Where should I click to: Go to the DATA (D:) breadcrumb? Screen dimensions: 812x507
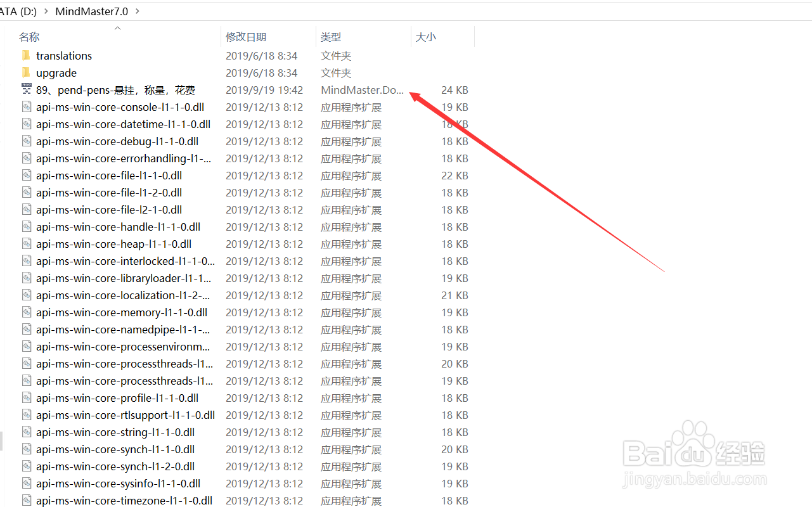pyautogui.click(x=17, y=11)
